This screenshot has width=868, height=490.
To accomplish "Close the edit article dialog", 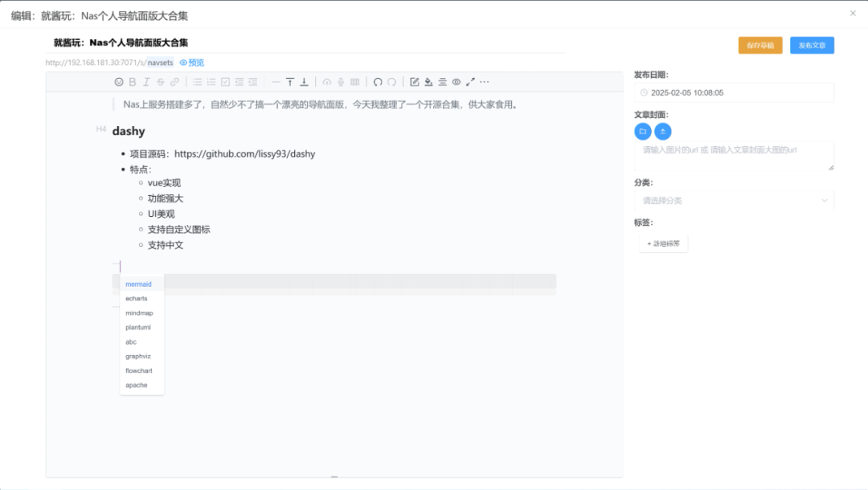I will point(853,14).
